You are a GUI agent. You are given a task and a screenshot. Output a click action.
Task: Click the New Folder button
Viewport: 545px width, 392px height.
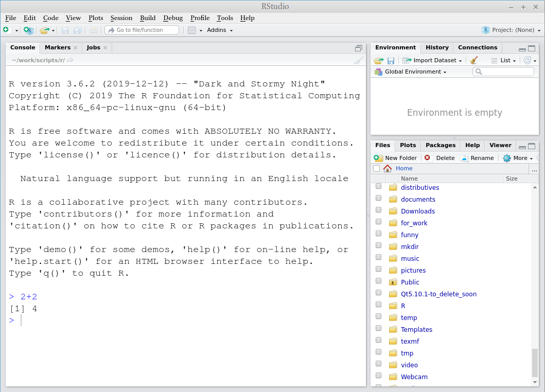point(396,158)
